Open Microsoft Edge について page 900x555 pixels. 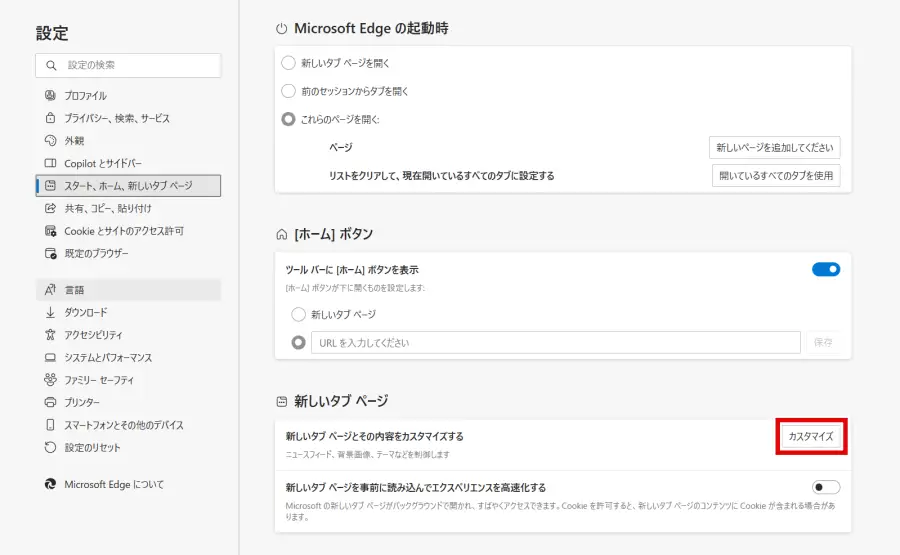click(128, 484)
